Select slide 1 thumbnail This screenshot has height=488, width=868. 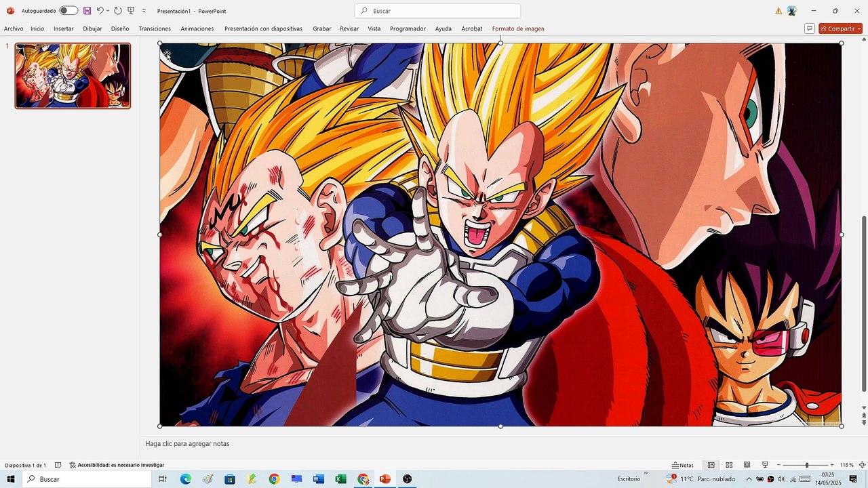pyautogui.click(x=73, y=76)
